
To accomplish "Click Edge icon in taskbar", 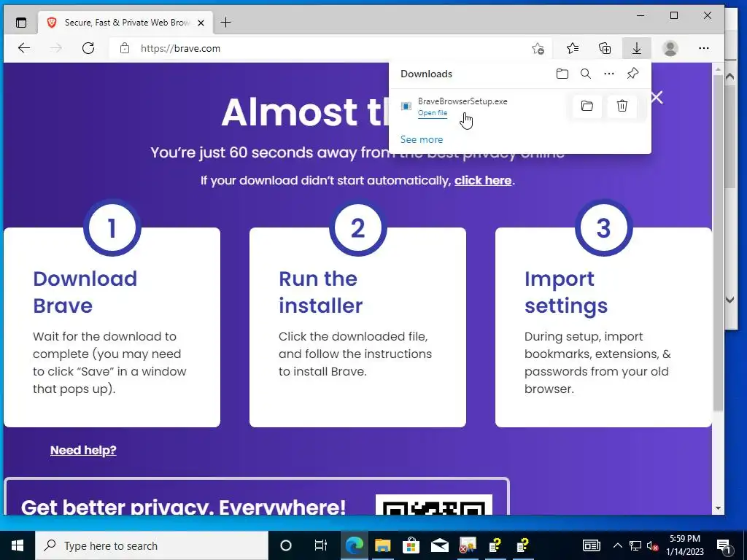I will [x=354, y=545].
